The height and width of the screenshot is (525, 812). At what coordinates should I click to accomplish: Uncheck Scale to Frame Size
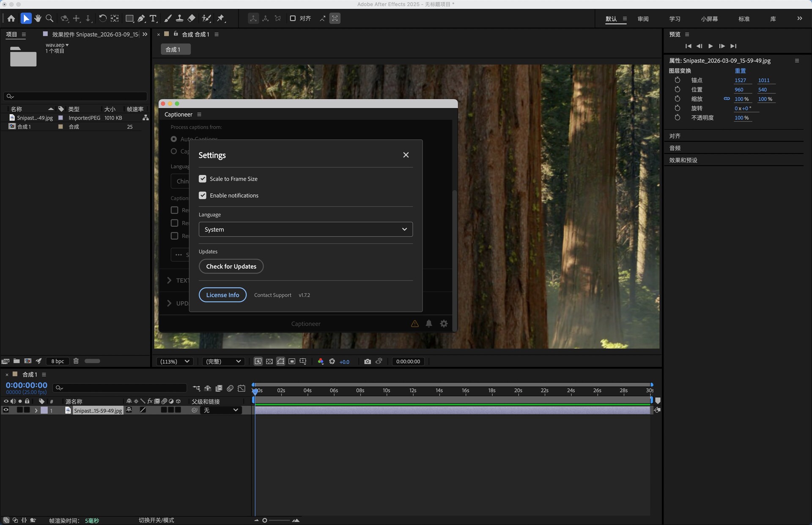point(203,179)
